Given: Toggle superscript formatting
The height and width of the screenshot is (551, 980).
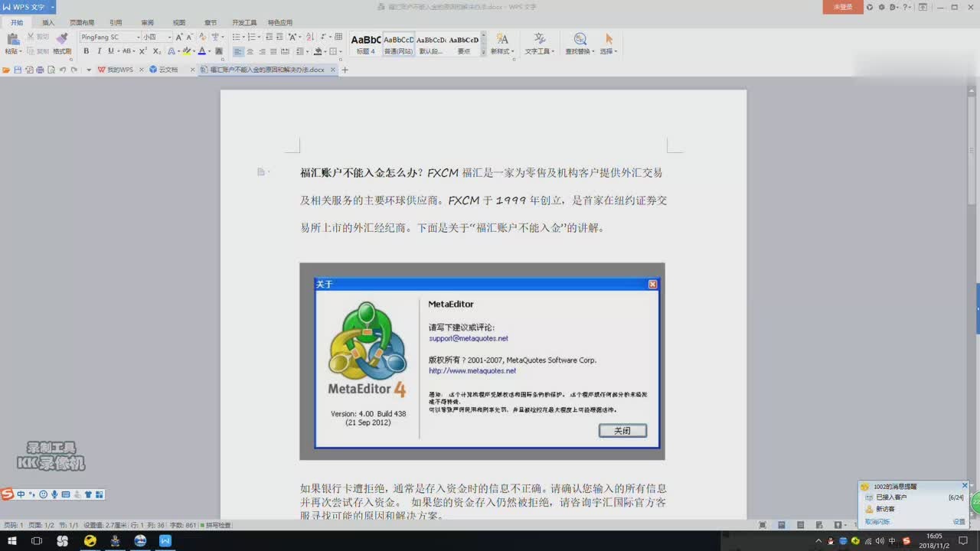Looking at the screenshot, I should tap(143, 51).
